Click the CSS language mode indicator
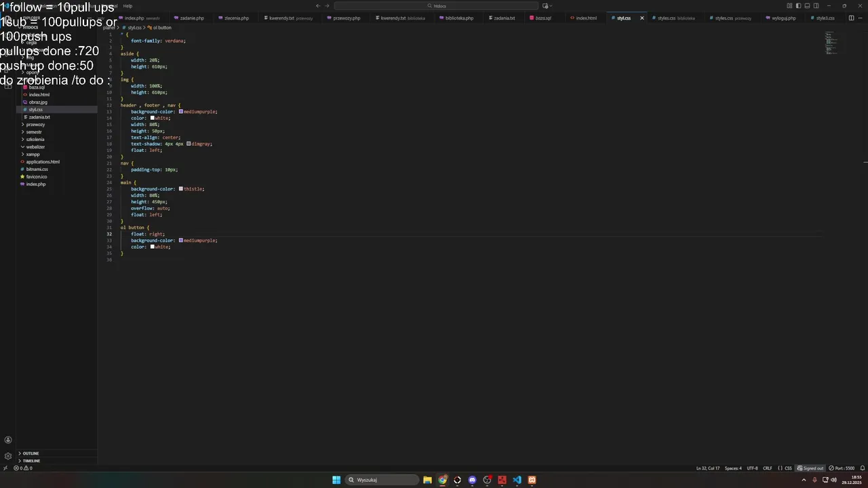This screenshot has width=868, height=488. (785, 468)
